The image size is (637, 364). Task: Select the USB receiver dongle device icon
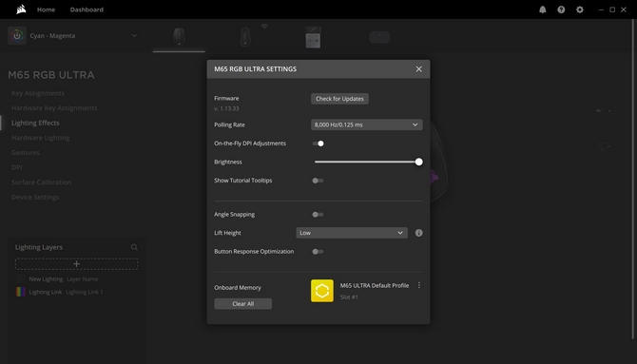[x=313, y=37]
